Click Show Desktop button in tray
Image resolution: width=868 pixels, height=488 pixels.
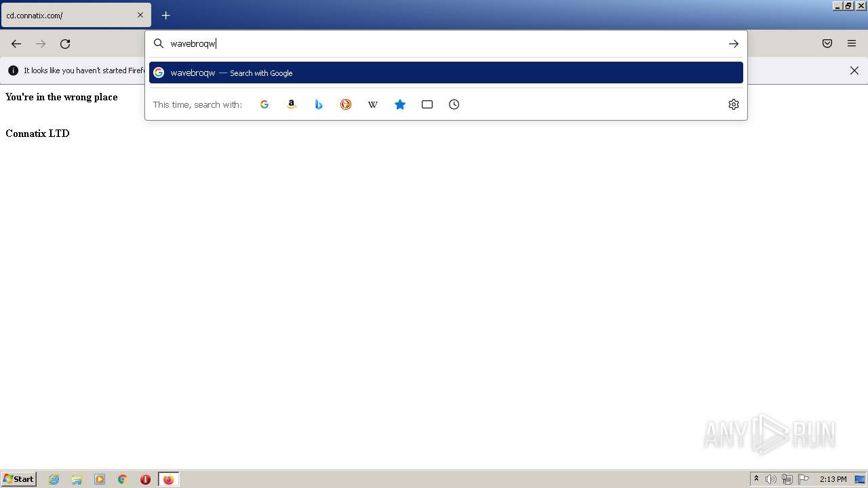coord(861,479)
